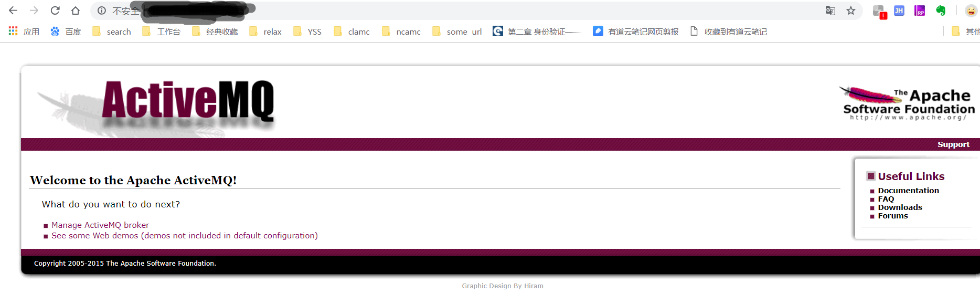Open the Support menu link

pyautogui.click(x=953, y=144)
